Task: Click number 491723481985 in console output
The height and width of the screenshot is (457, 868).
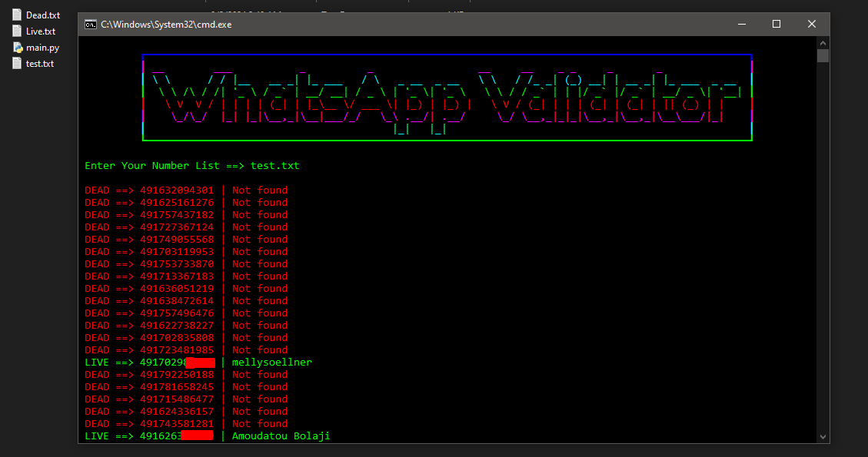Action: pyautogui.click(x=177, y=349)
